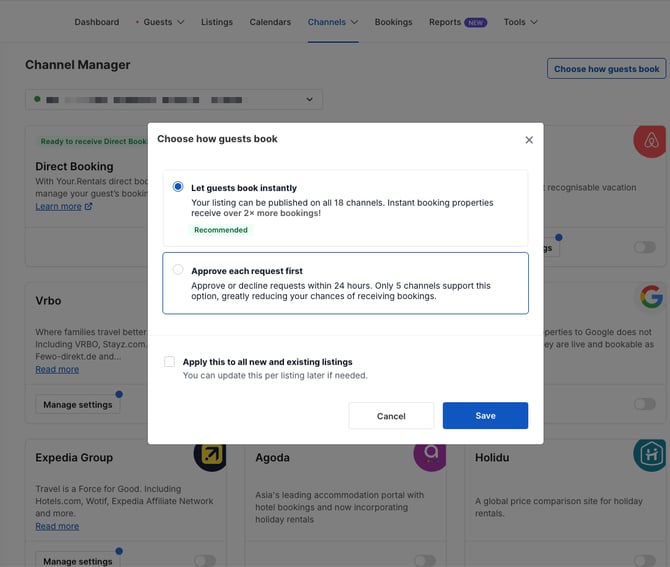The width and height of the screenshot is (670, 567).
Task: Click Read more link under Vrbo
Action: point(57,369)
